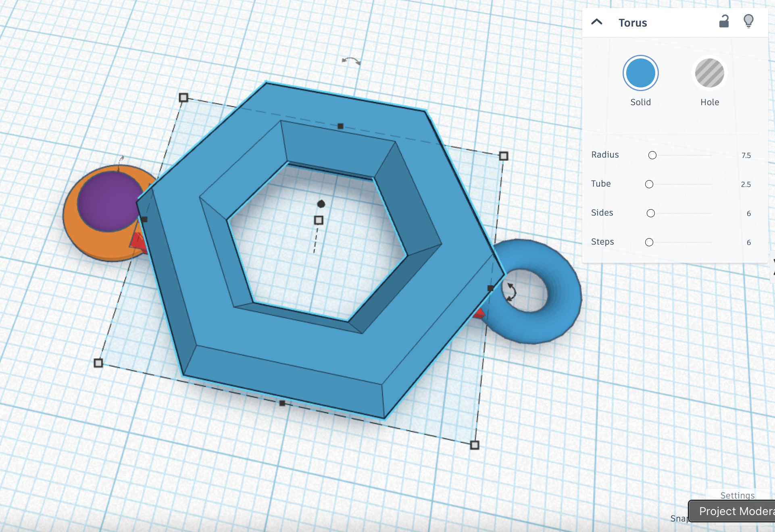Select the bottom-right corner resize handle

pyautogui.click(x=475, y=445)
